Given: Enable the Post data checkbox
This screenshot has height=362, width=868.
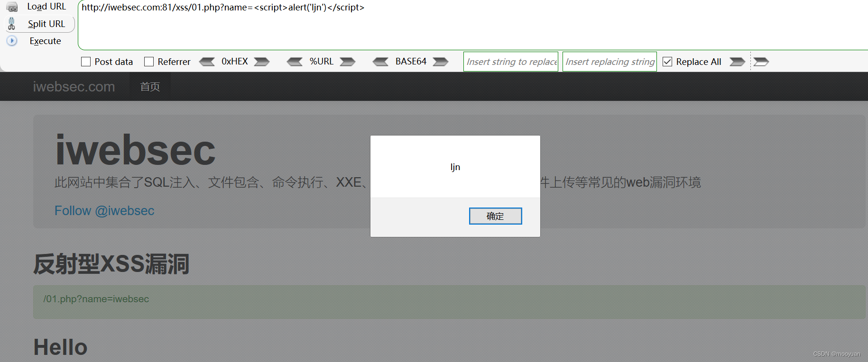Looking at the screenshot, I should click(86, 62).
